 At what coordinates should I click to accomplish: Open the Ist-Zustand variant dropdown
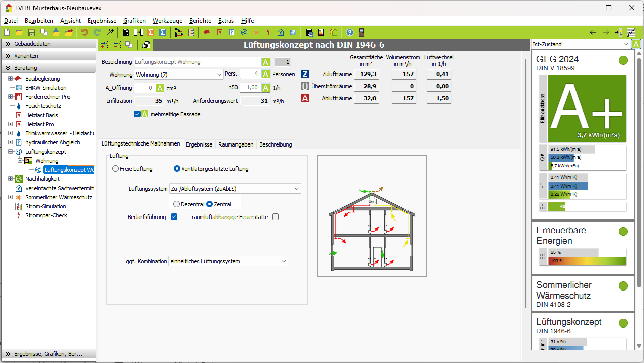point(580,44)
